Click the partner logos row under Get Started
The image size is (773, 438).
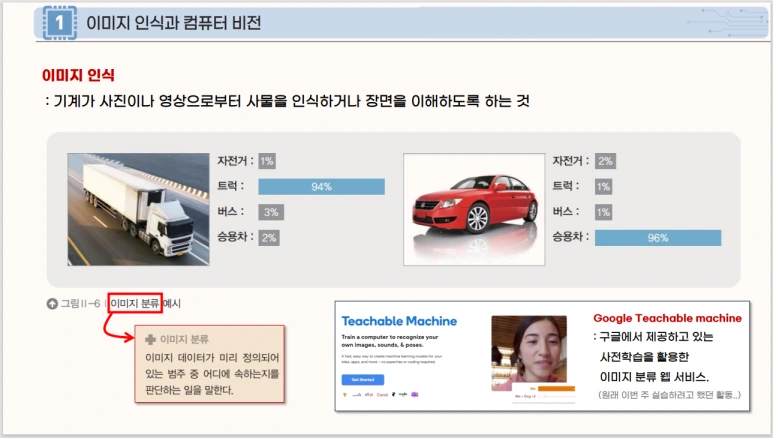click(380, 395)
